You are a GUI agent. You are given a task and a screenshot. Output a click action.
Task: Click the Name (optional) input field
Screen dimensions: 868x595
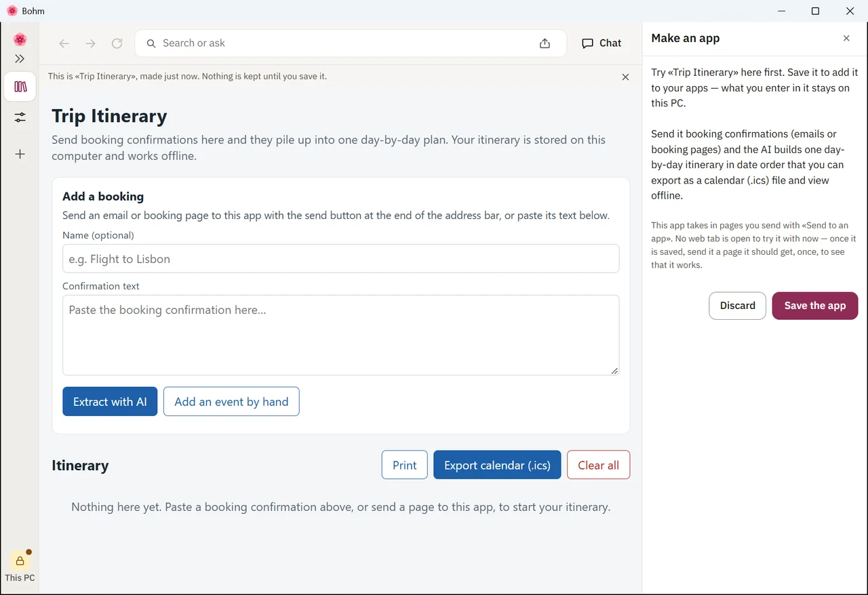click(340, 259)
